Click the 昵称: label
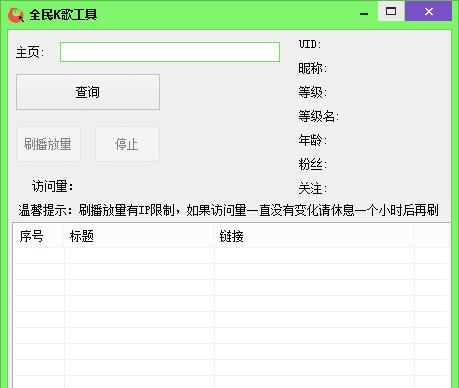The image size is (459, 388). [312, 68]
